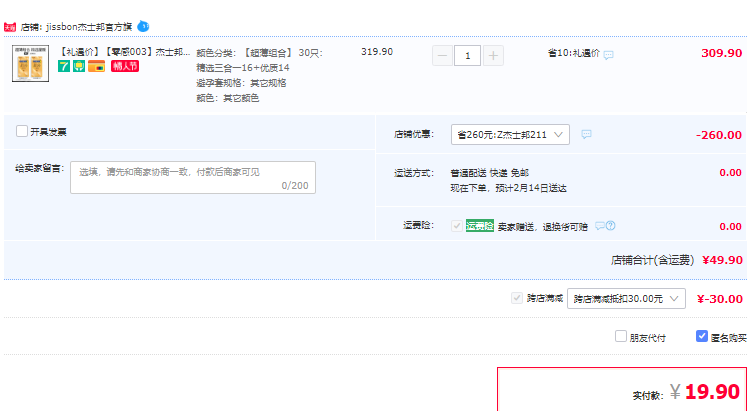Open the jissbon杰士邦官方旗 store link
This screenshot has height=411, width=755.
pos(89,27)
